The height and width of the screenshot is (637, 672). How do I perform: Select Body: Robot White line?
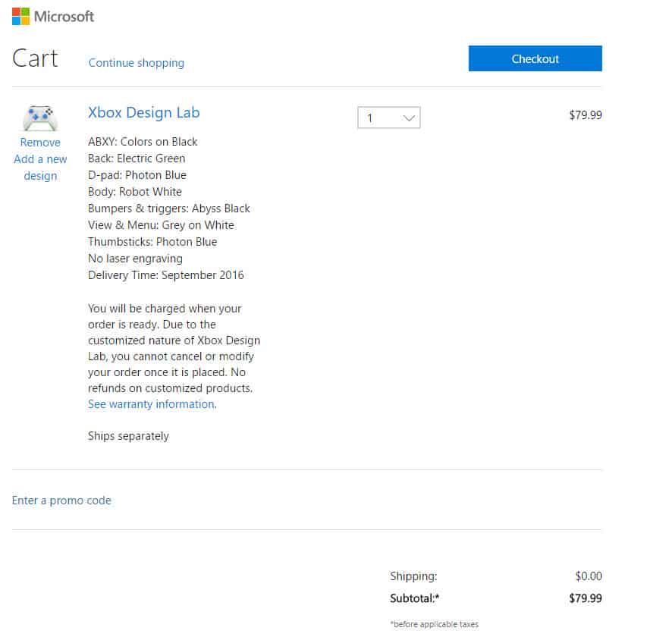pos(135,192)
